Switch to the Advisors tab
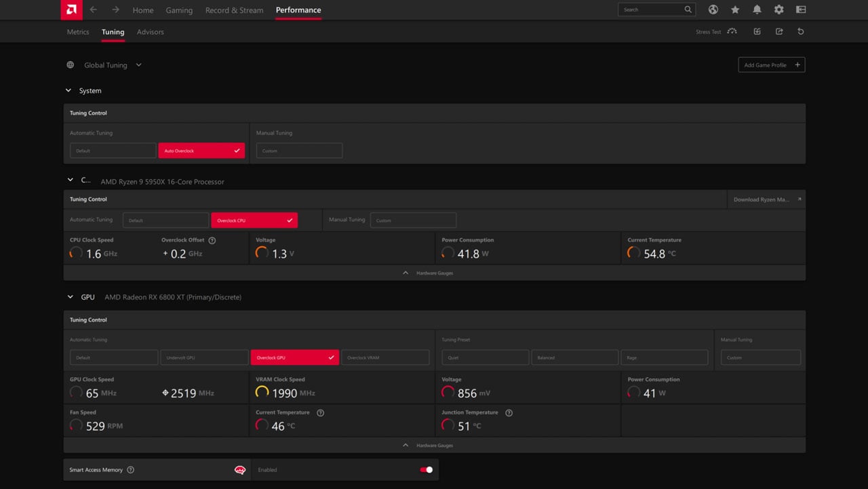Viewport: 868px width, 489px height. click(150, 32)
